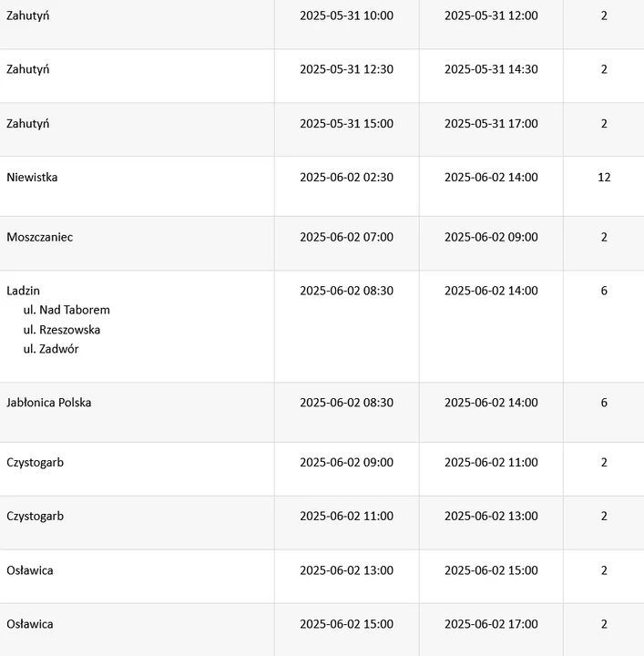The height and width of the screenshot is (656, 644).
Task: Select the Niewistka row location cell
Action: pos(137,187)
